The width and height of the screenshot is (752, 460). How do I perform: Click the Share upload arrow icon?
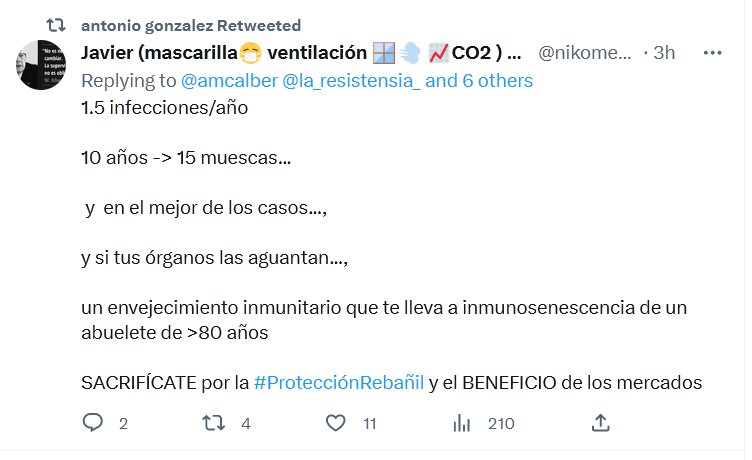[600, 423]
